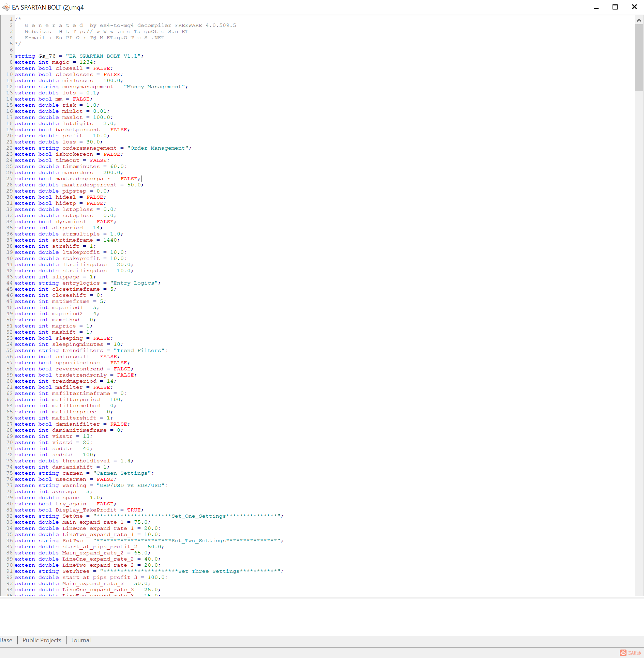
Task: Click the 'reverseontrend' variable name
Action: pos(79,369)
